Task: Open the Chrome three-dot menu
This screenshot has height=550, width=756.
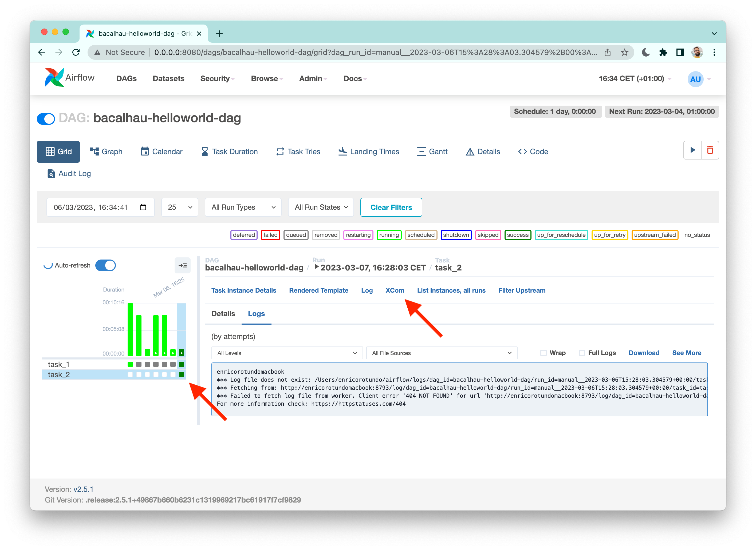Action: tap(714, 52)
